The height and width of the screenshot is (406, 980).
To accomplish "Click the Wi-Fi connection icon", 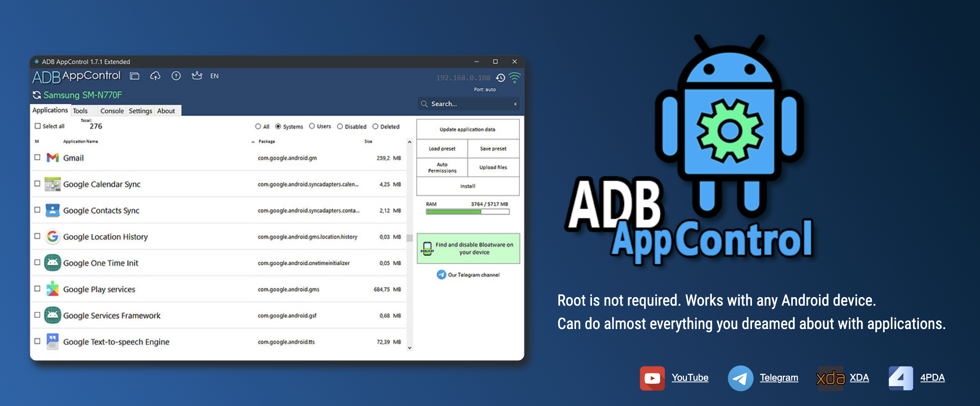I will point(515,78).
